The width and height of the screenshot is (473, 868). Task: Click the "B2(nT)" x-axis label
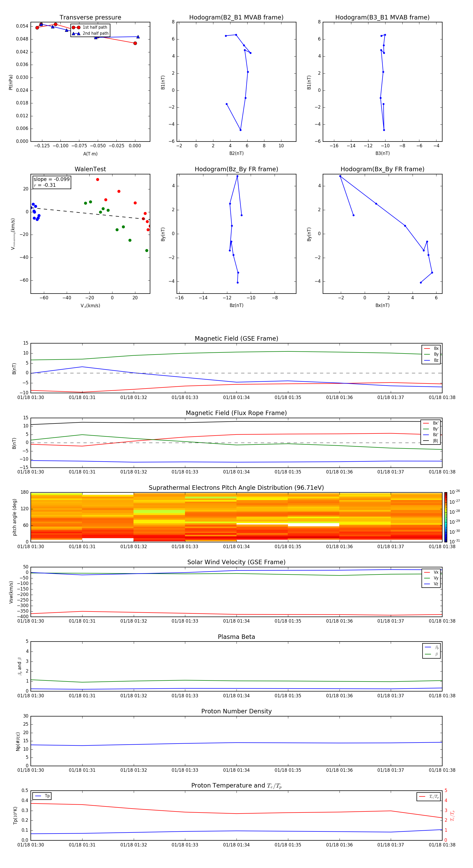click(x=236, y=153)
